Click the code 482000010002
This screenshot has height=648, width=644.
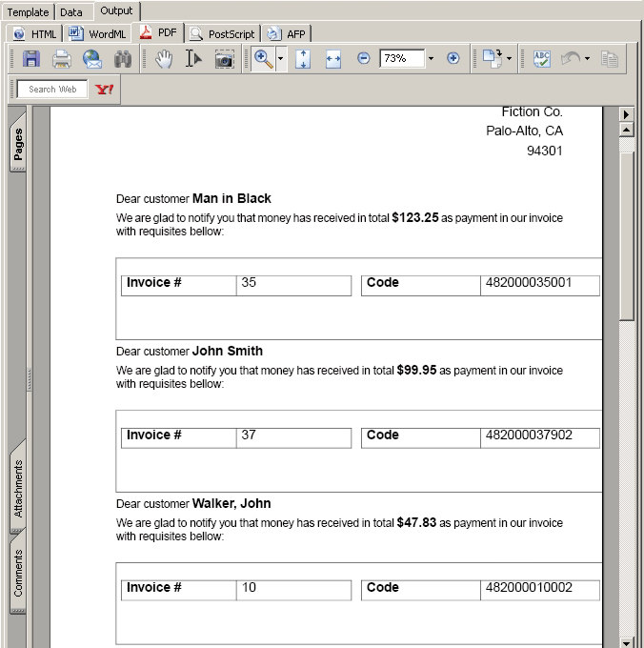529,588
